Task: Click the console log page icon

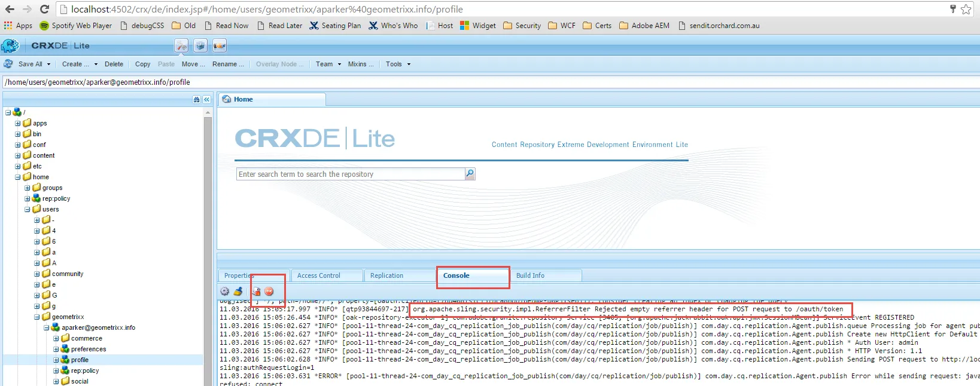Action: coord(256,292)
